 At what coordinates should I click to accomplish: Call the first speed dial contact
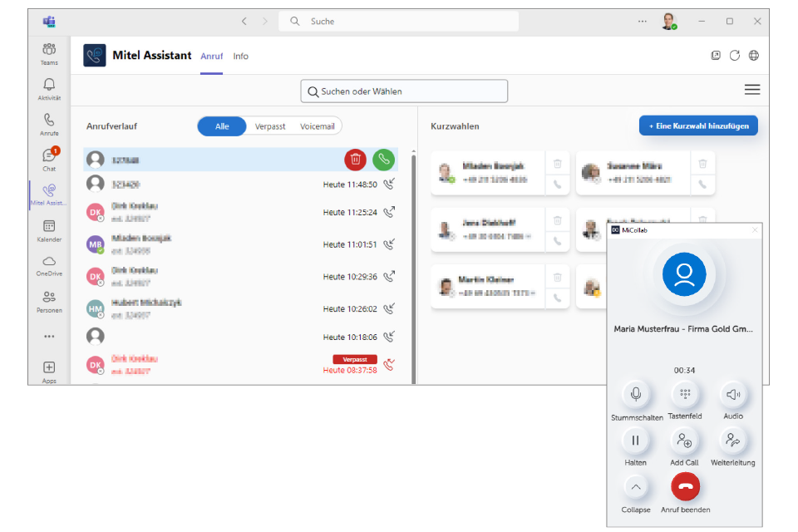click(557, 185)
